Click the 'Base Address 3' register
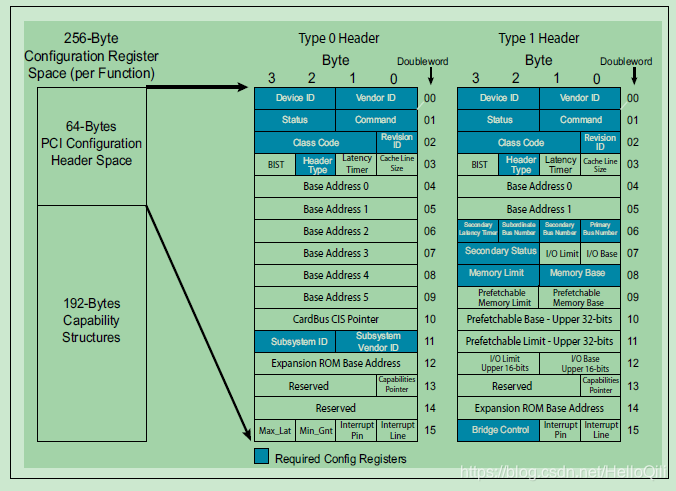Viewport: 676px width, 491px height. [x=336, y=253]
